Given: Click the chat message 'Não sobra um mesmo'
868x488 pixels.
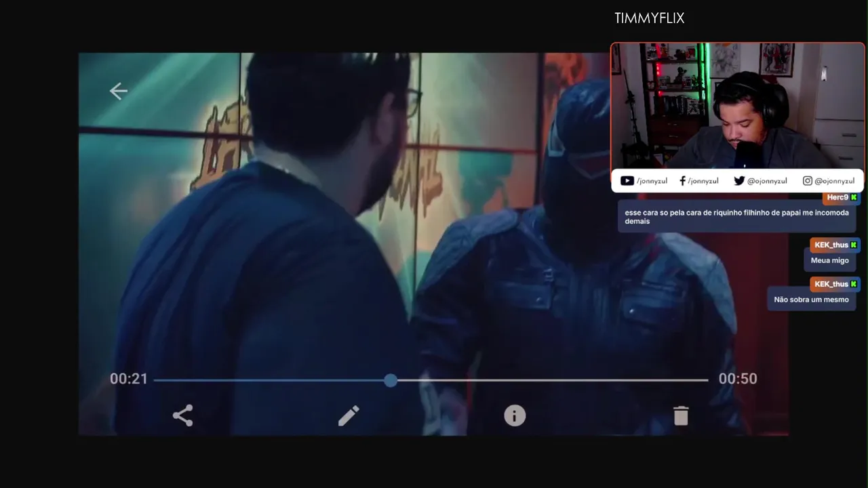Looking at the screenshot, I should (x=811, y=300).
